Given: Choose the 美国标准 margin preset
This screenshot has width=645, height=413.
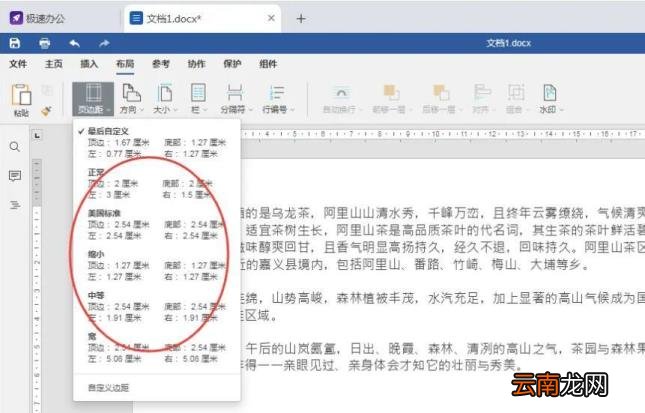Looking at the screenshot, I should point(157,224).
